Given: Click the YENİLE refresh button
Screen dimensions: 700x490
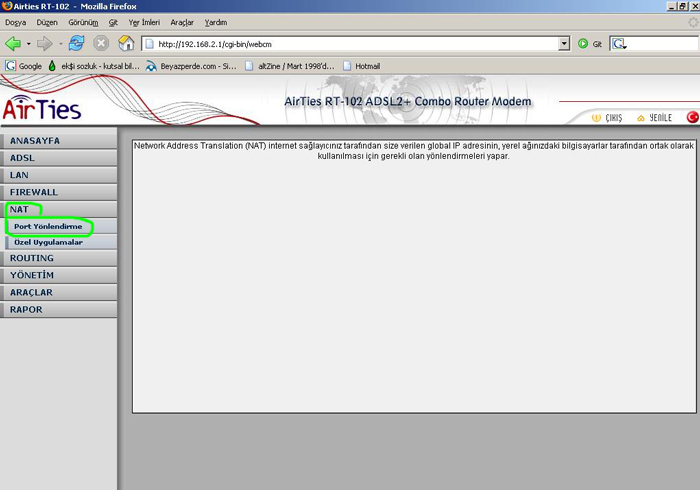Looking at the screenshot, I should click(x=654, y=118).
